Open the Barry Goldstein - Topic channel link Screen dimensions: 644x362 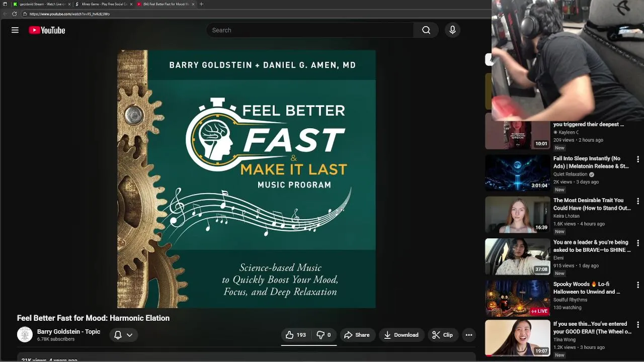click(68, 331)
